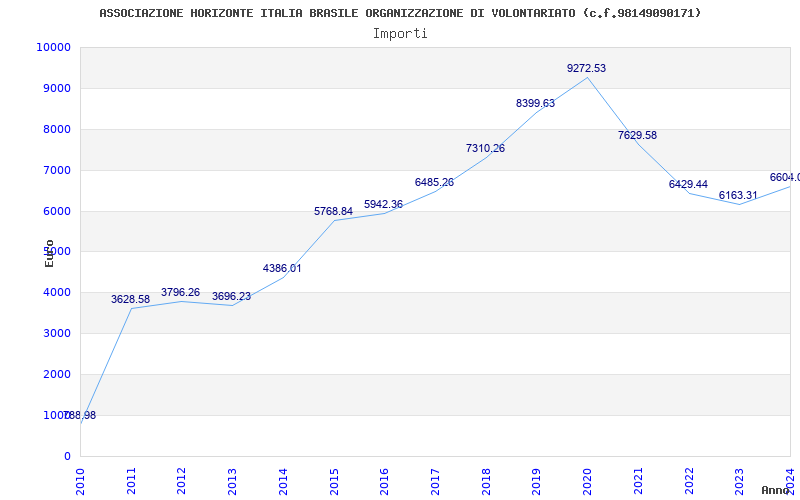Screen dimensions: 800x500
Task: Click the 7000 y-axis tick label
Action: pyautogui.click(x=57, y=170)
